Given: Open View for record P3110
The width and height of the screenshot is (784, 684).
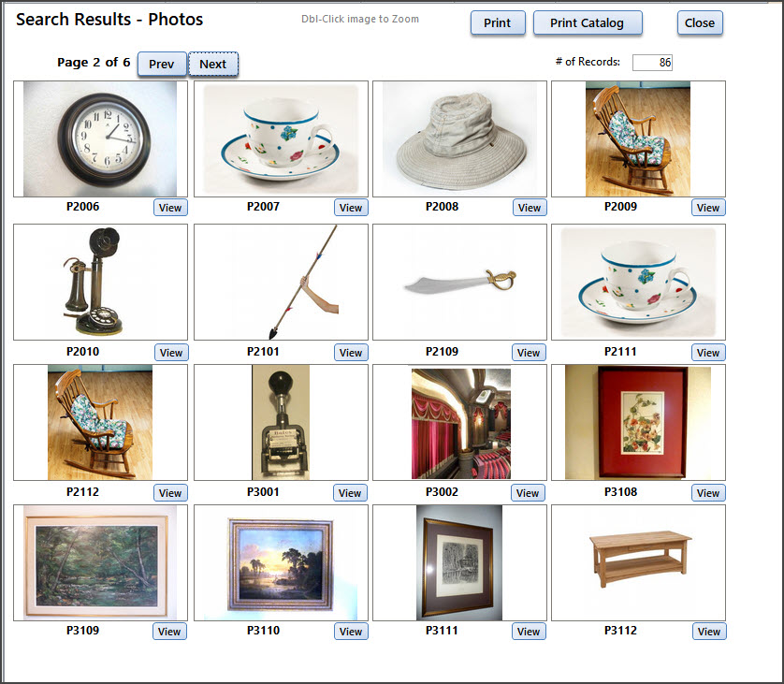Looking at the screenshot, I should coord(351,632).
